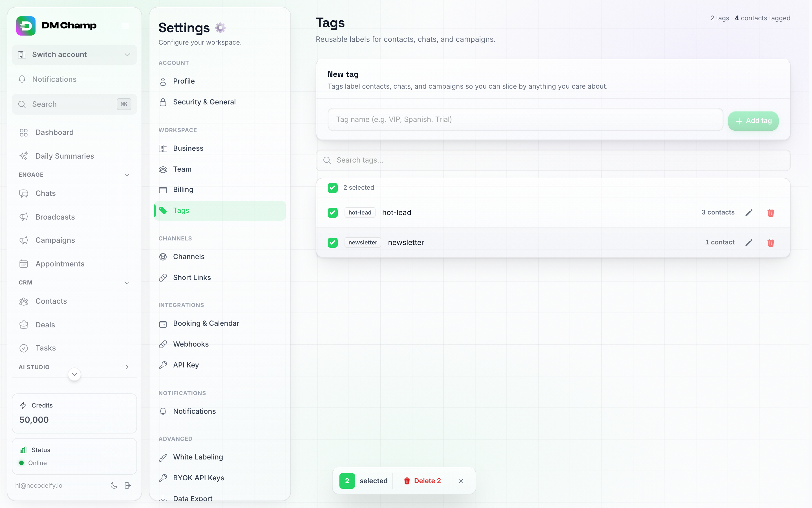The image size is (812, 508).
Task: Click the sidebar Search field
Action: pos(74,104)
